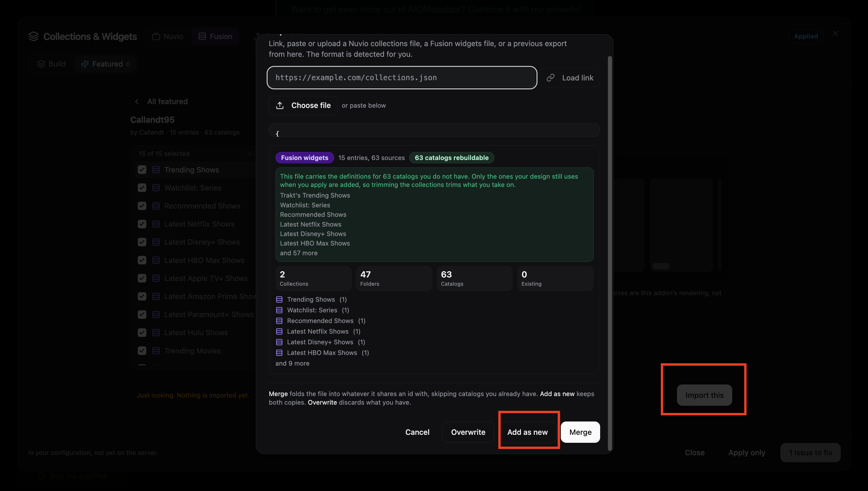The image size is (868, 491).
Task: Toggle the Latest Netflix Shows checkbox
Action: click(142, 224)
